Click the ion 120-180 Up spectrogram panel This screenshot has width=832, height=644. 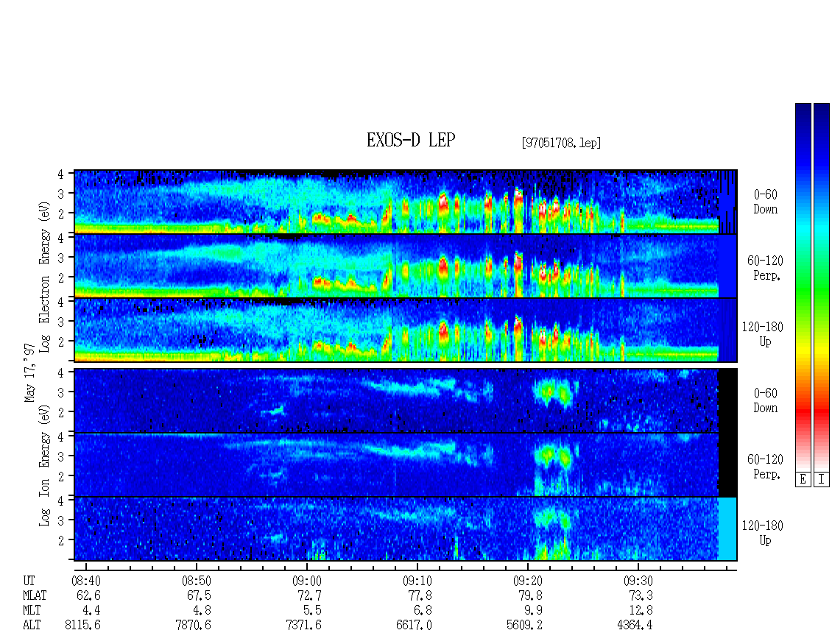(x=406, y=528)
